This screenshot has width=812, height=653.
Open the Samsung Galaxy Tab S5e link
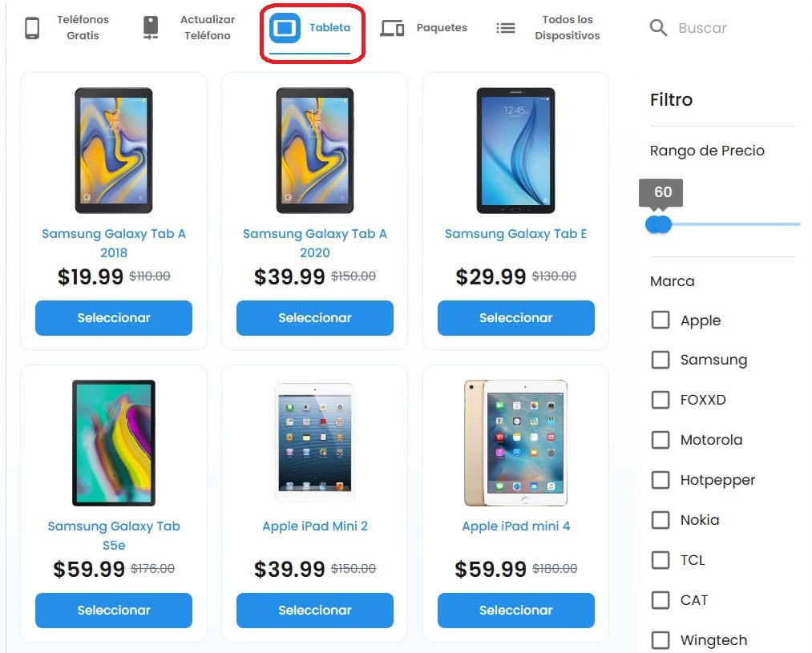point(114,535)
